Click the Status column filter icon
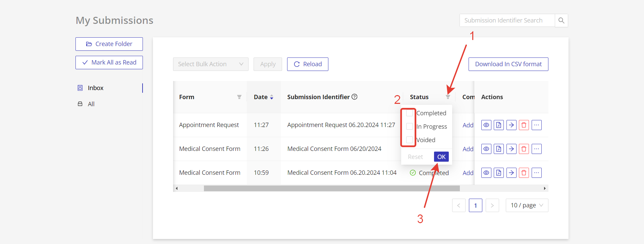644x244 pixels. (x=448, y=97)
